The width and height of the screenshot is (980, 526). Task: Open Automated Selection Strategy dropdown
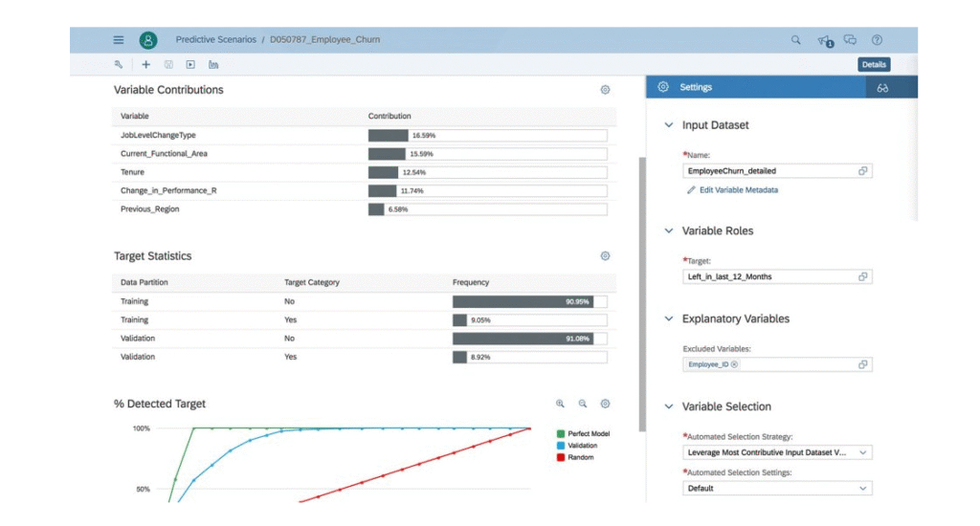[778, 452]
